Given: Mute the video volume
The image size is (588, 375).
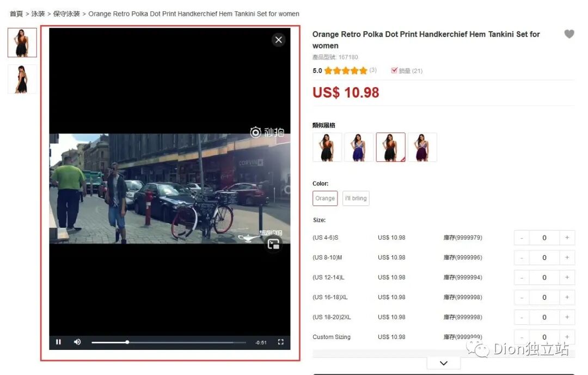Looking at the screenshot, I should (x=77, y=342).
